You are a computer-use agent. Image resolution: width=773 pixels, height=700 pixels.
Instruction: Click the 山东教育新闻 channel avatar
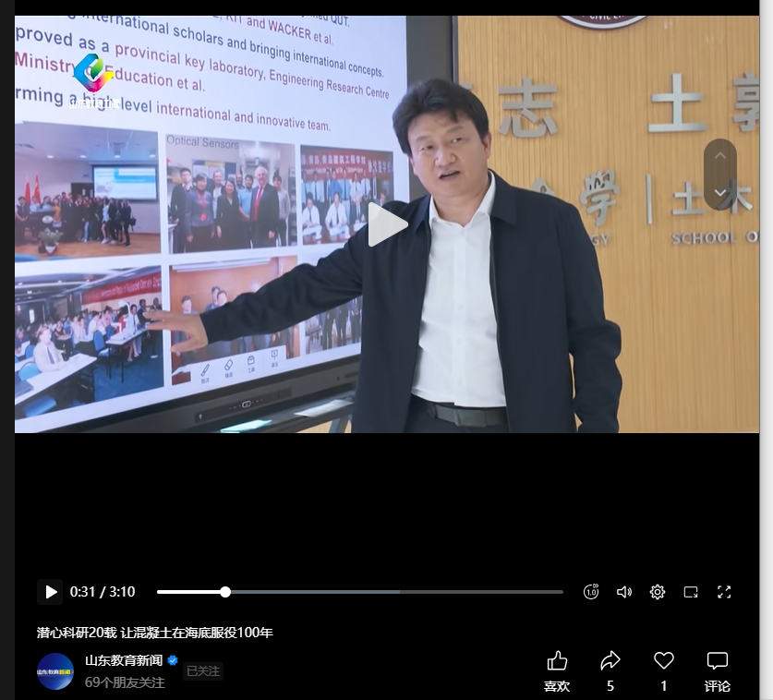[55, 671]
